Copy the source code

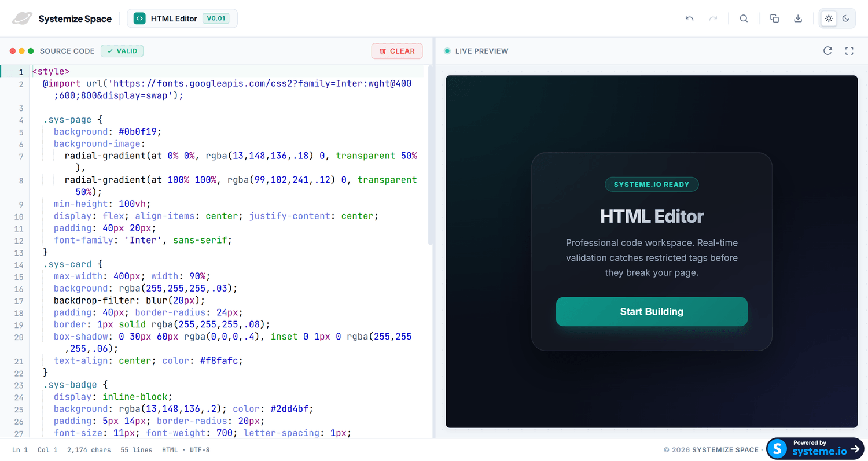[774, 19]
